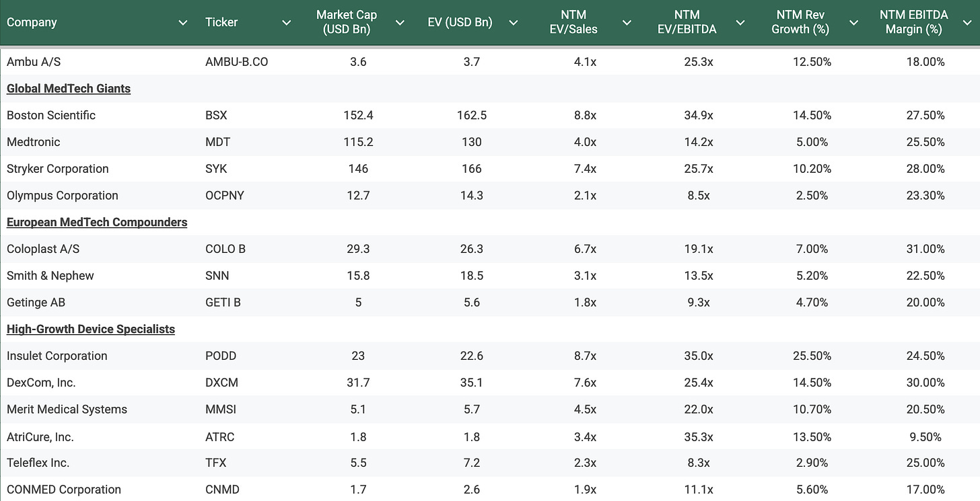
Task: Open the Company column filter chevron
Action: click(x=182, y=23)
